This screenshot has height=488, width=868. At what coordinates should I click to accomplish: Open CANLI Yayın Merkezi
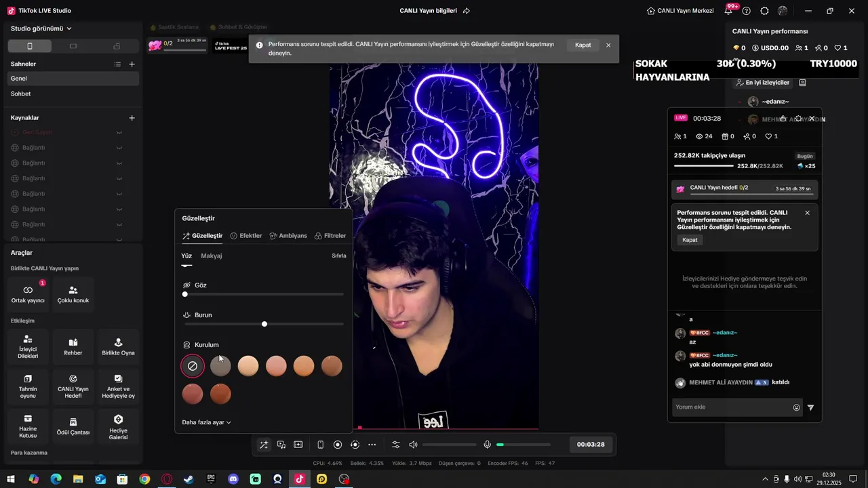coord(680,11)
